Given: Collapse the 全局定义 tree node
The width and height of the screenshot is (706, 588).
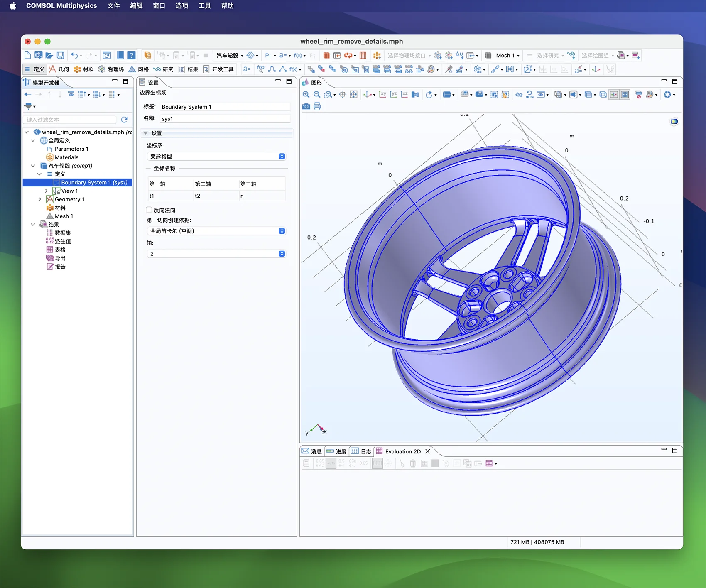Looking at the screenshot, I should (33, 140).
